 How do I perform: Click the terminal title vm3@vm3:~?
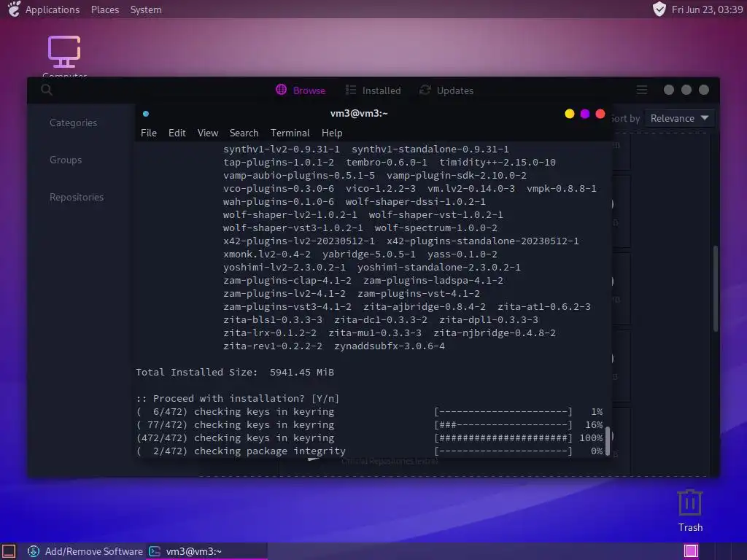[x=359, y=113]
